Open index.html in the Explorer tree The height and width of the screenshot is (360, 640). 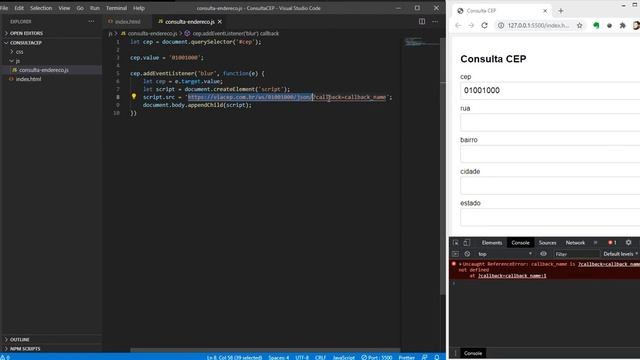(x=28, y=79)
